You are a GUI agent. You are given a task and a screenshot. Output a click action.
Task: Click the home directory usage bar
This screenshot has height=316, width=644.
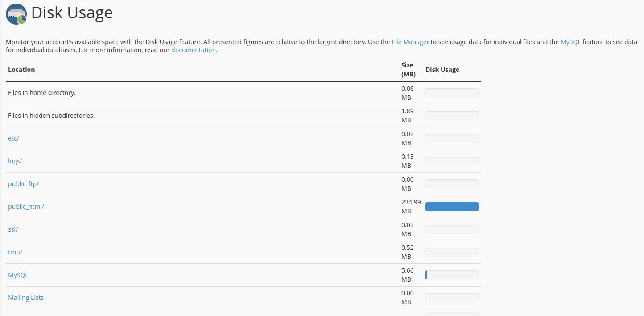[x=451, y=92]
